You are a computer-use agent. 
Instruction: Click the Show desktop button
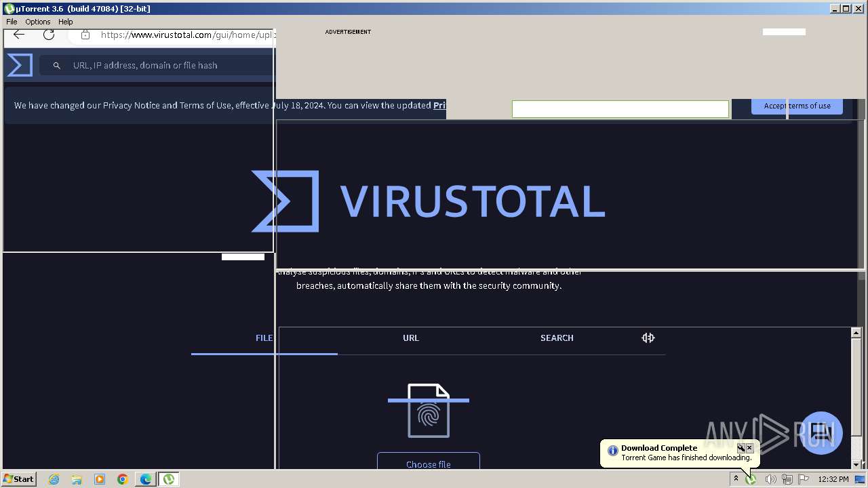860,479
